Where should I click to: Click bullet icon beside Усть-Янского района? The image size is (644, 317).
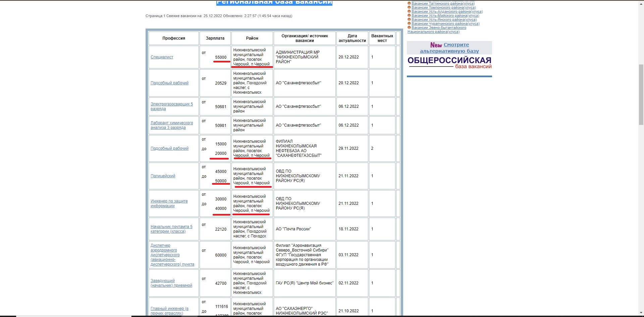[409, 19]
